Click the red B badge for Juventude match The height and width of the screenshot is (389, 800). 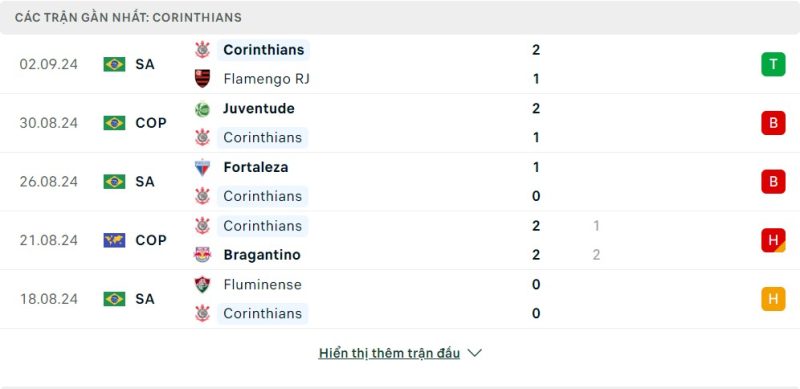tap(773, 123)
